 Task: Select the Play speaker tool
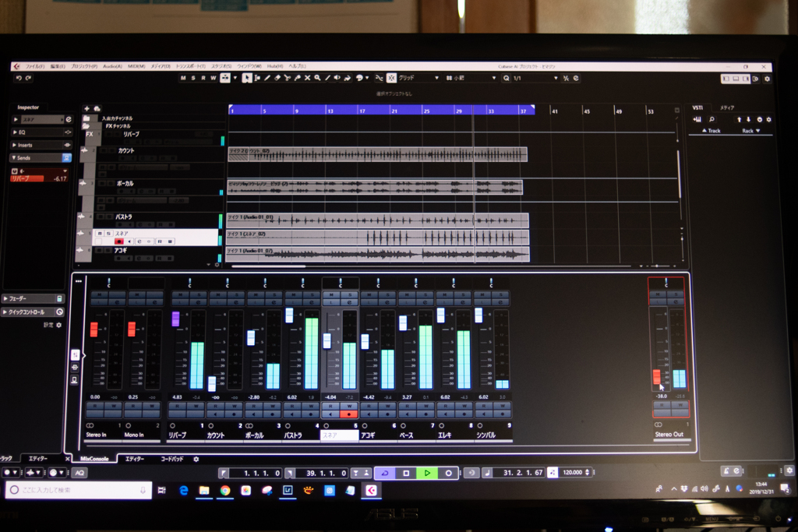point(337,78)
